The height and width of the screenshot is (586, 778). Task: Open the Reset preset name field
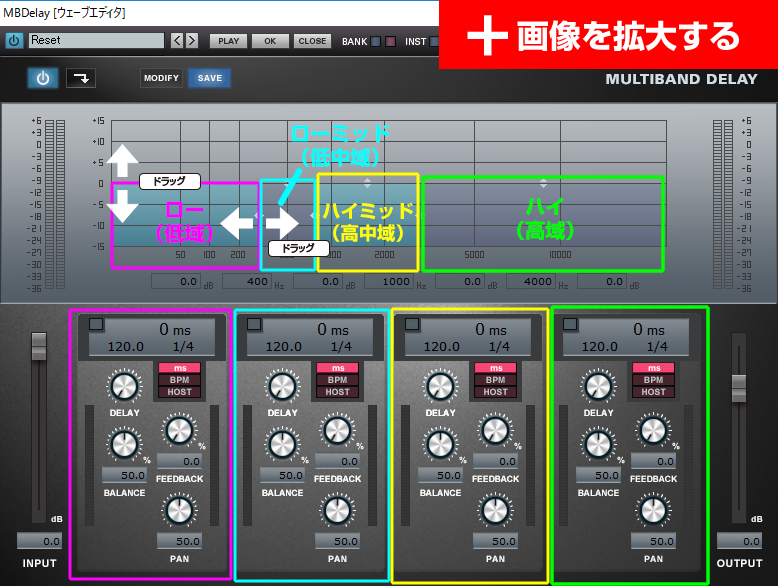(96, 41)
